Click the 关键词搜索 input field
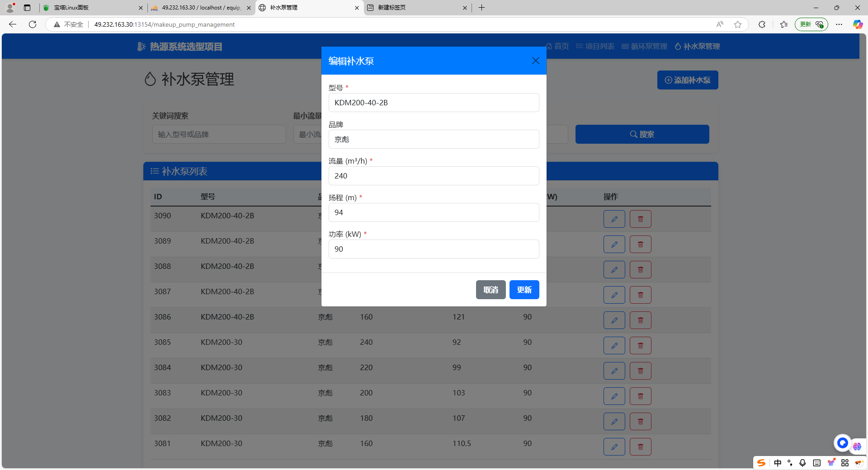Screen dimensions: 868x470 pos(219,134)
